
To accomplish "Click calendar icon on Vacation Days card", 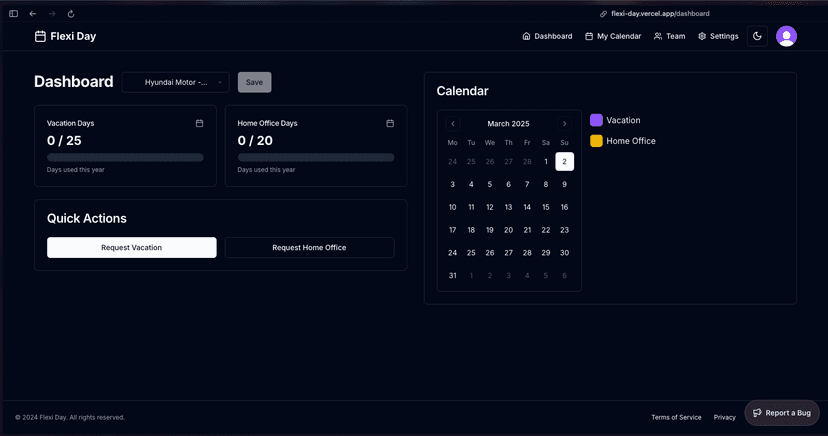I will tap(199, 123).
